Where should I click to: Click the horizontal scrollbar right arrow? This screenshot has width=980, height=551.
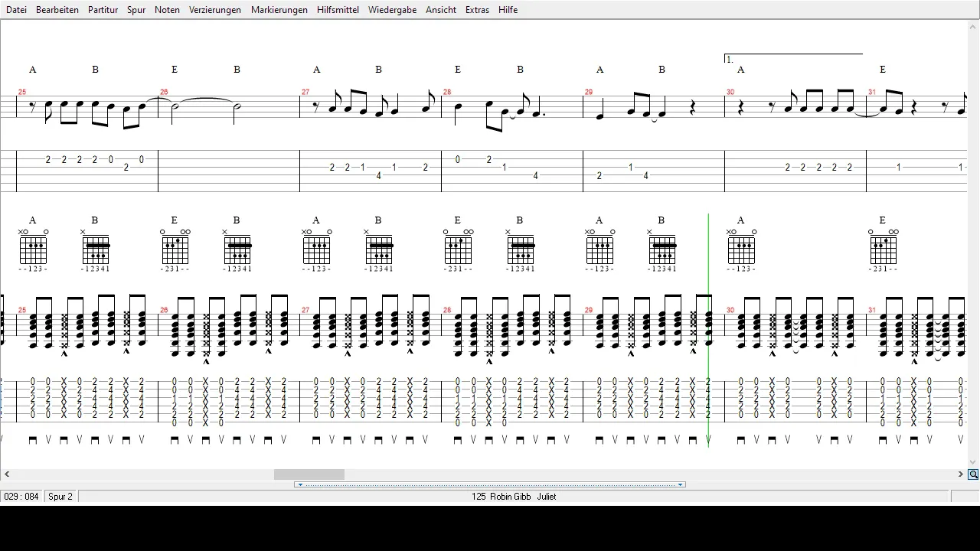(961, 474)
